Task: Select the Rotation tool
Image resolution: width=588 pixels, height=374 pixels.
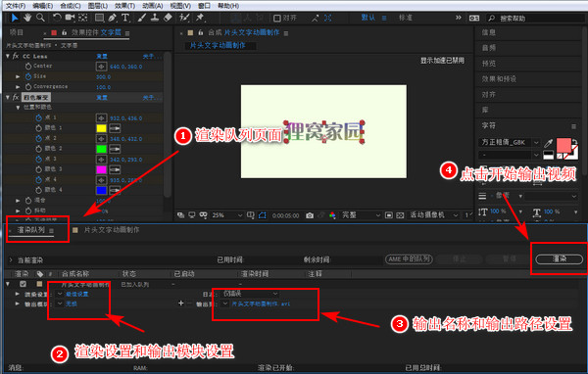Action: (x=57, y=18)
